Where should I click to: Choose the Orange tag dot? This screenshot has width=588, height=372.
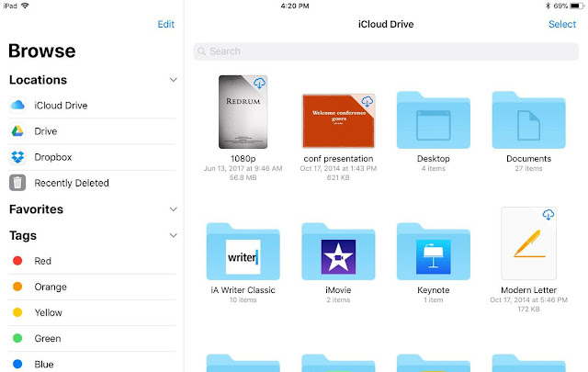[x=17, y=287]
